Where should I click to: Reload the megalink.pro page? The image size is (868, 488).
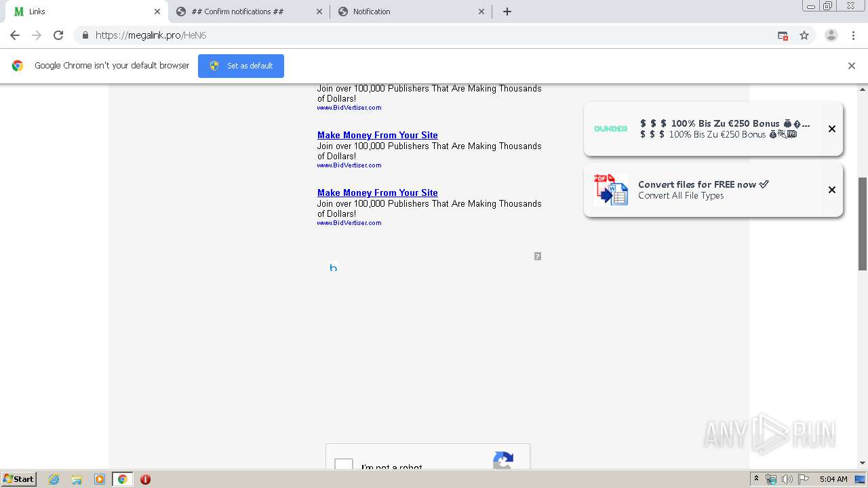point(58,35)
